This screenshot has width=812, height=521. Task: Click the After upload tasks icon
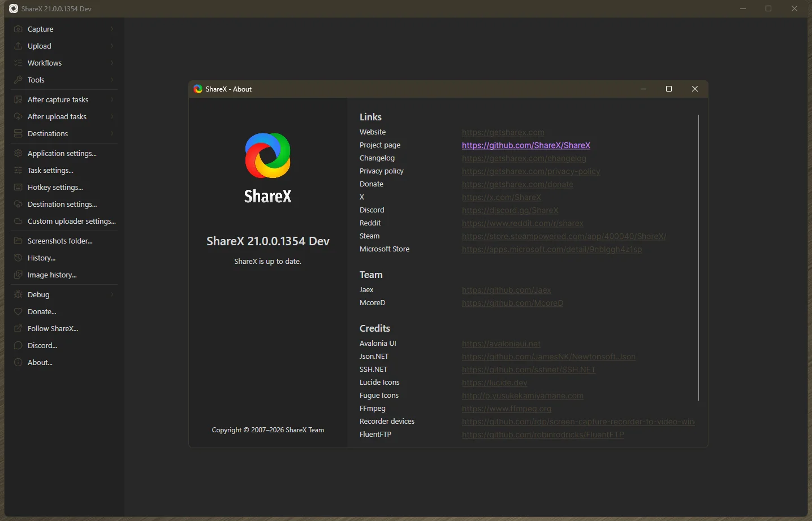pos(18,116)
